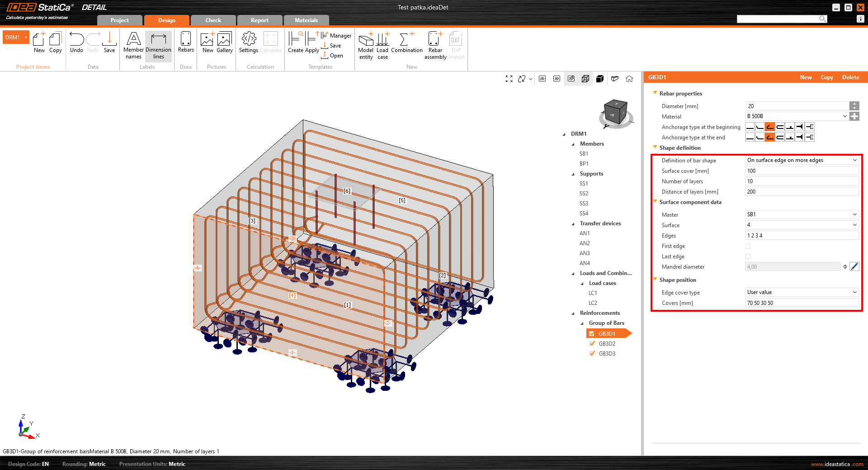Enable the First edge checkbox

(x=748, y=246)
